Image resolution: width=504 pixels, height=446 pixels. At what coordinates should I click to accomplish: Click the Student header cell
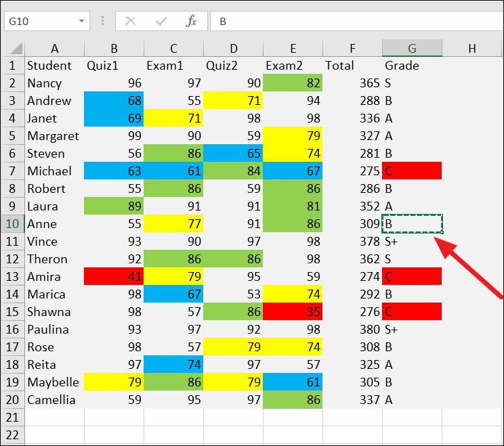coord(55,66)
